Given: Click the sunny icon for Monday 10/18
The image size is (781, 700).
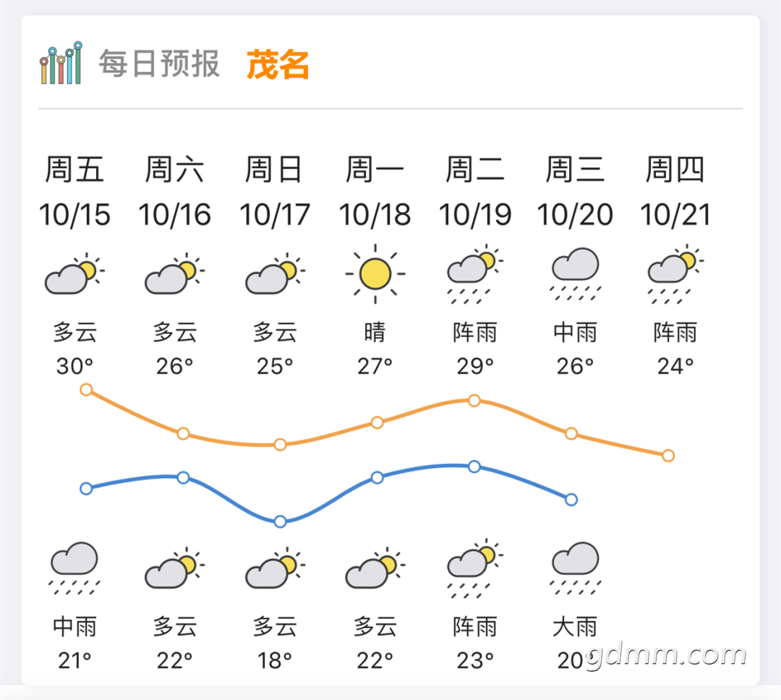Looking at the screenshot, I should [x=375, y=273].
